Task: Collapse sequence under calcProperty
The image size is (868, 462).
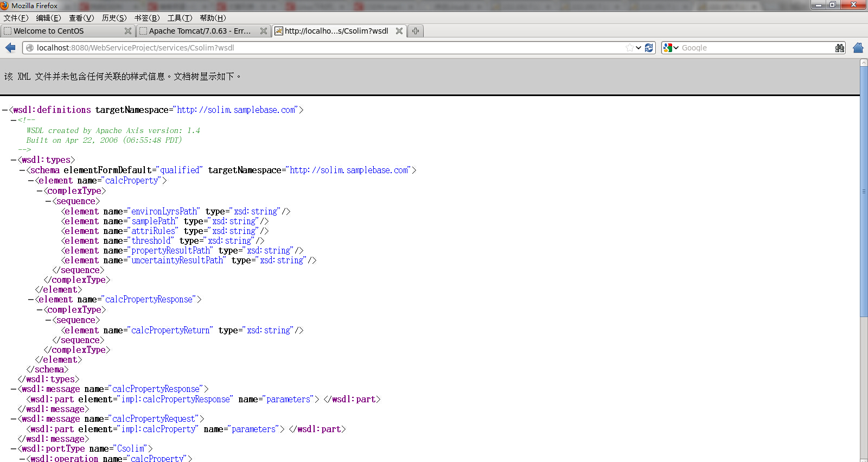Action: (48, 201)
